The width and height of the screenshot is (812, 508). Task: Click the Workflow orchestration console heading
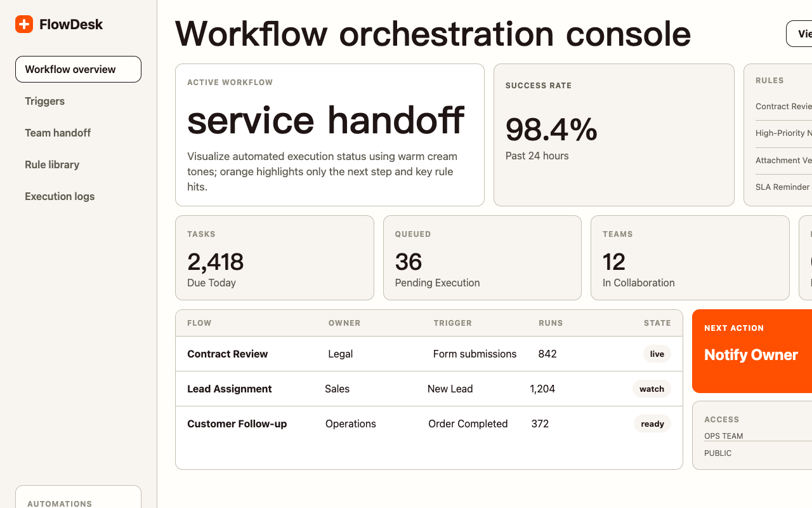(433, 33)
